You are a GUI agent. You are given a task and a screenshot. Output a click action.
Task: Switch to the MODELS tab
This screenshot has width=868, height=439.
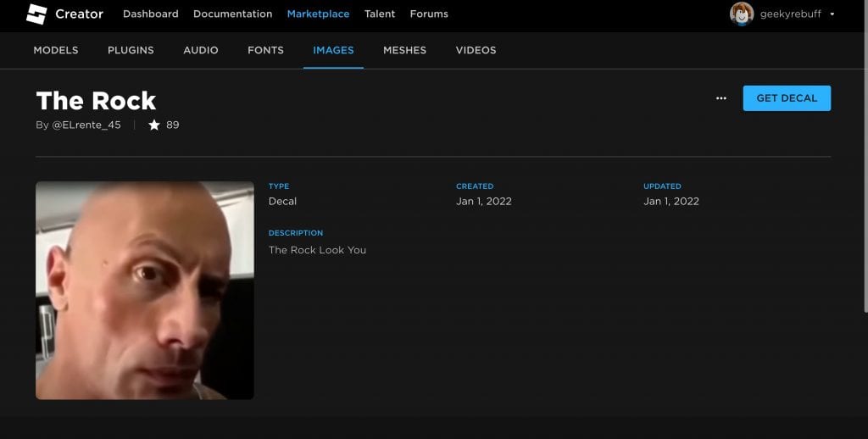click(x=56, y=50)
